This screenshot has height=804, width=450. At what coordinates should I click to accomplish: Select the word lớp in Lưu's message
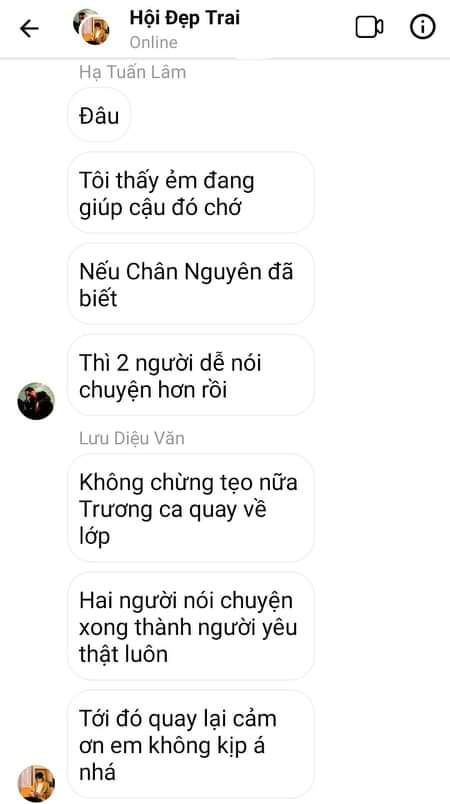tap(94, 537)
